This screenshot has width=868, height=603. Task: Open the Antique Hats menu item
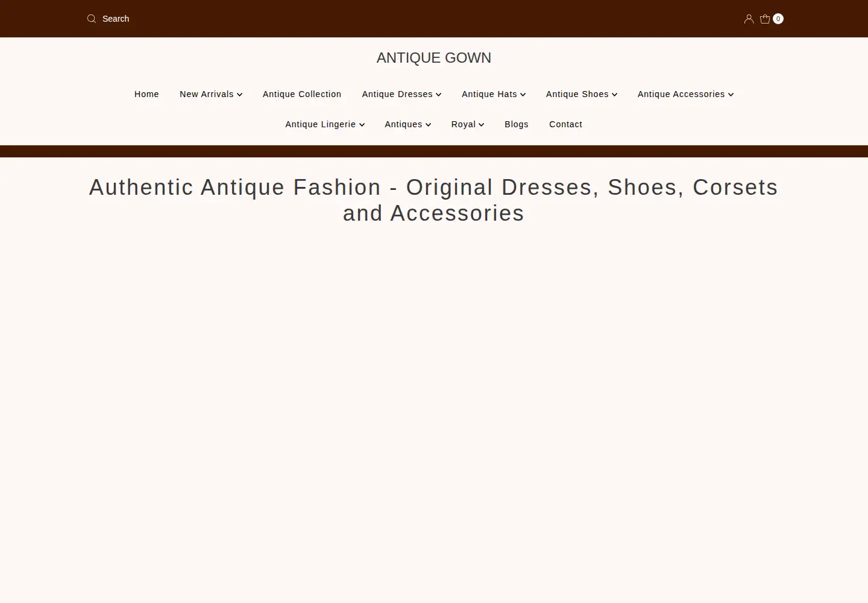[489, 94]
